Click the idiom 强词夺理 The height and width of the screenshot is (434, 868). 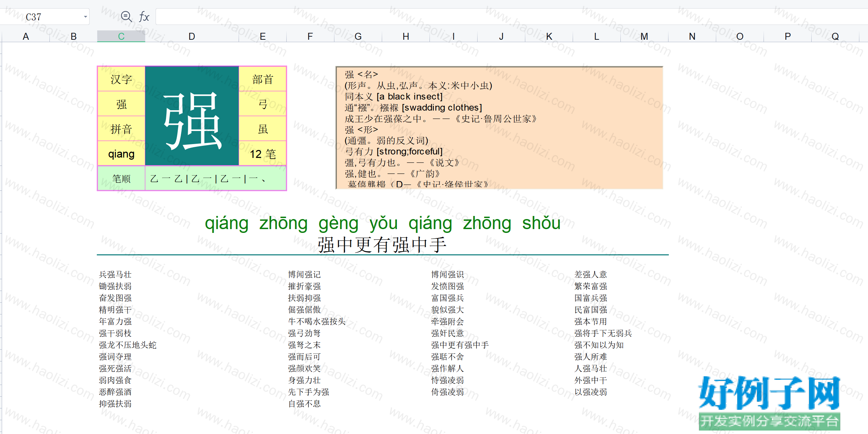(x=115, y=357)
